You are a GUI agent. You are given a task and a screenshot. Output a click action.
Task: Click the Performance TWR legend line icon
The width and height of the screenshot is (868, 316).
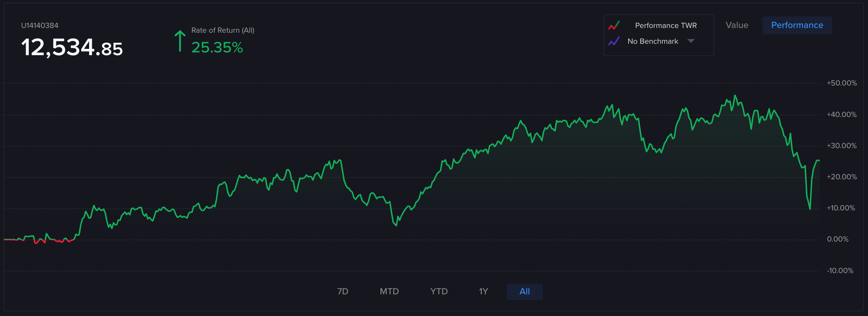click(x=614, y=26)
